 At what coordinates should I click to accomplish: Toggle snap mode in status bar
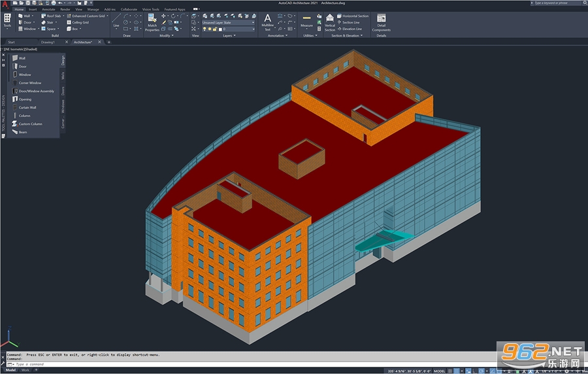click(457, 371)
